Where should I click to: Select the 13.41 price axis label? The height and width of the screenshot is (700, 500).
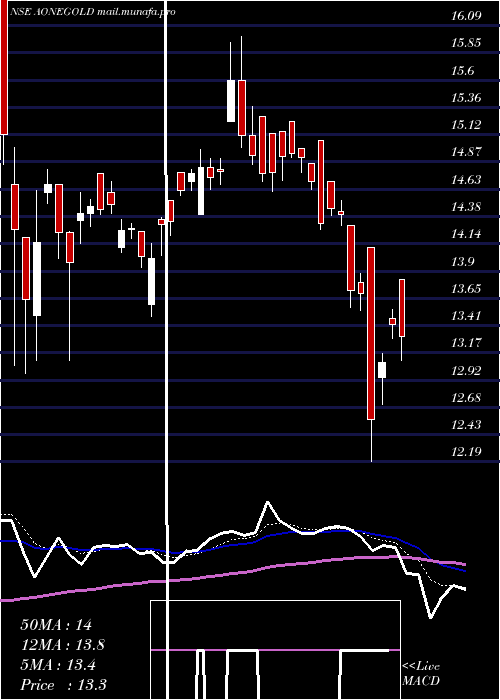point(466,316)
